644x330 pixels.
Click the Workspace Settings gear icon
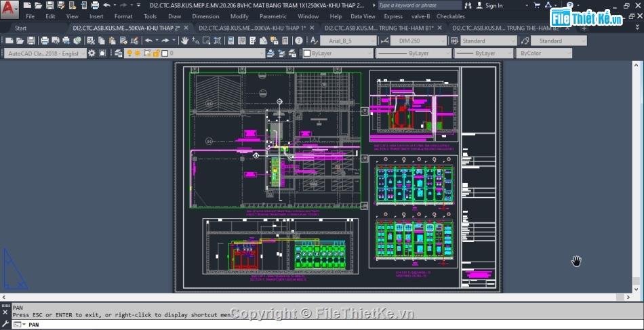click(92, 54)
